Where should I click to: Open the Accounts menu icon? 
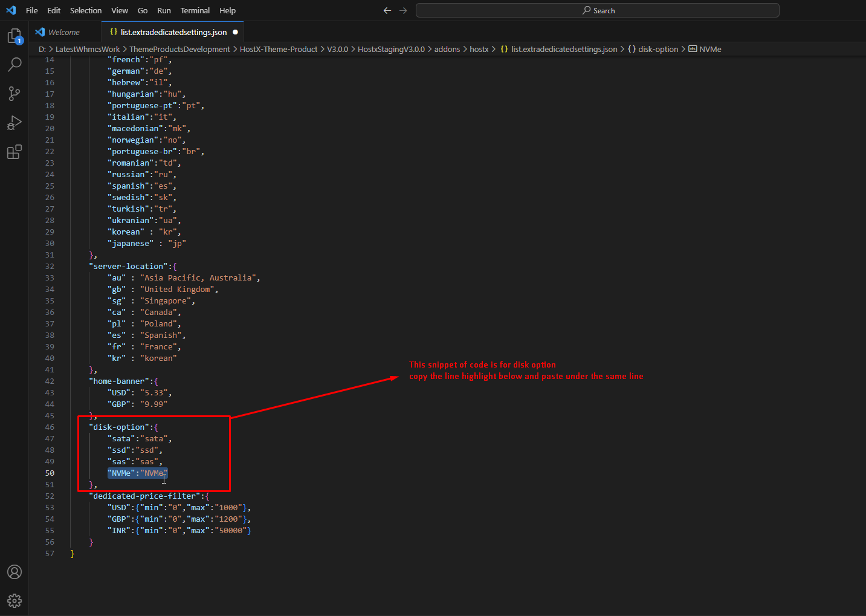(15, 572)
